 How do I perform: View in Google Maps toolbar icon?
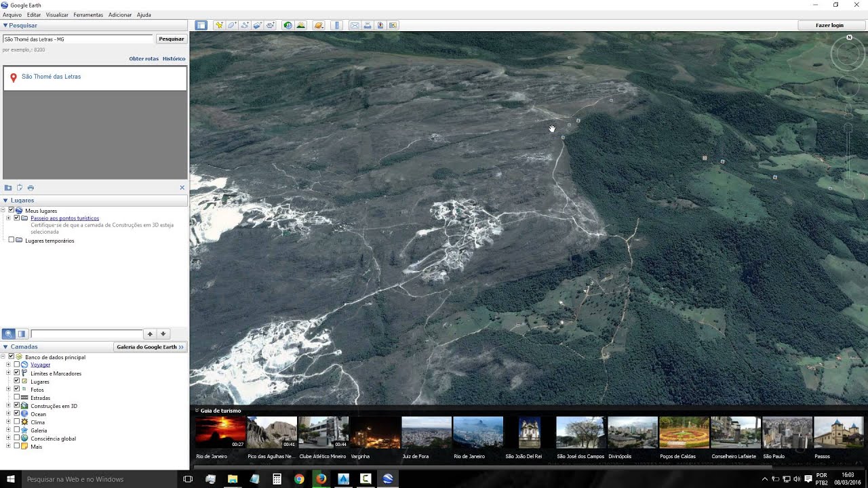click(x=393, y=25)
